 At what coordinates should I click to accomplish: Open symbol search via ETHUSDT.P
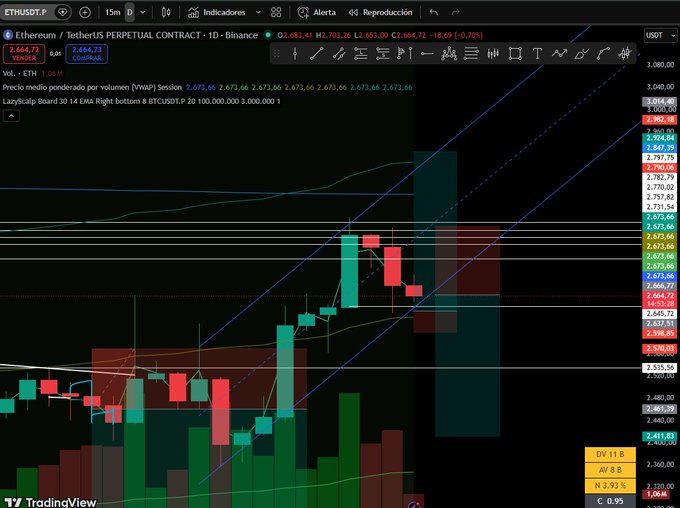click(25, 13)
